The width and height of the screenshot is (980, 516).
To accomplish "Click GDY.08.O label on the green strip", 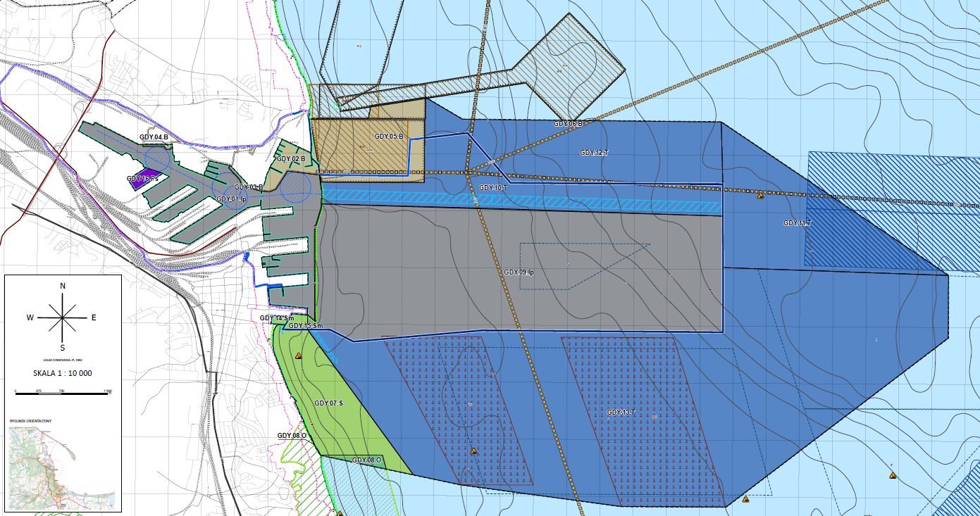I will (x=366, y=460).
